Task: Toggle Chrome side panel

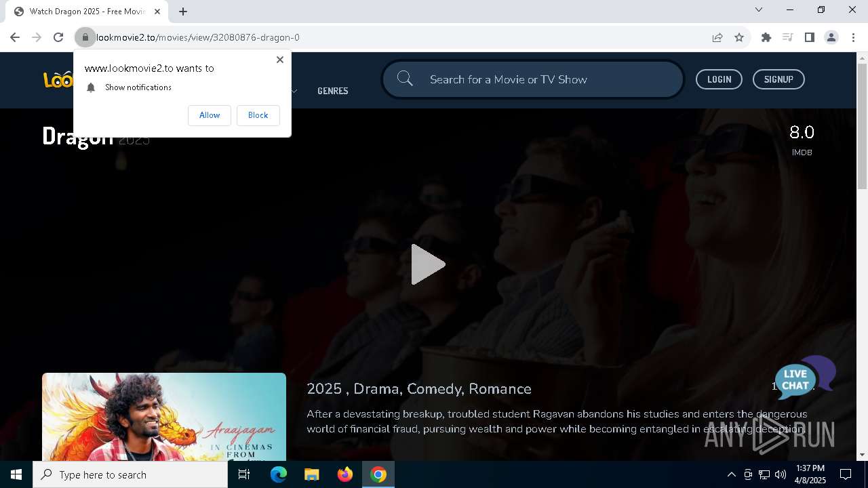Action: (x=809, y=37)
